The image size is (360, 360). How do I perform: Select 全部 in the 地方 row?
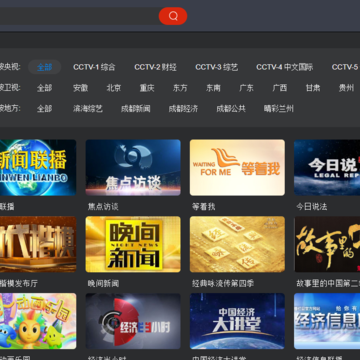click(44, 109)
